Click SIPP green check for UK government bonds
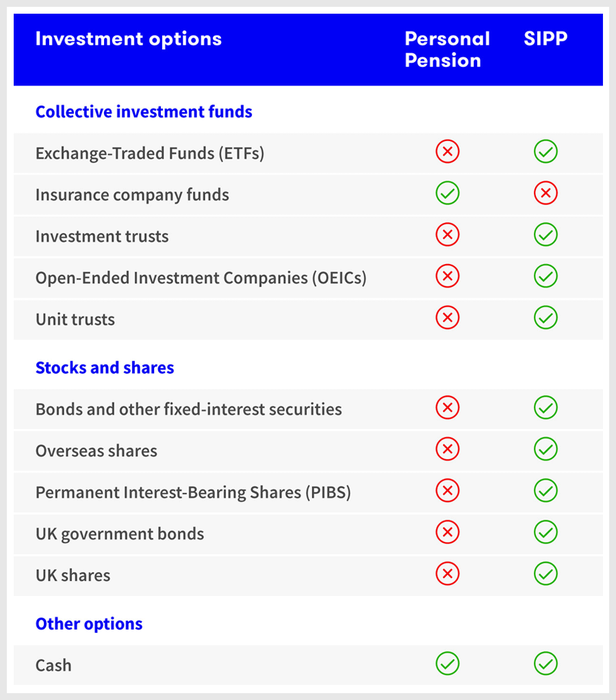 click(546, 532)
